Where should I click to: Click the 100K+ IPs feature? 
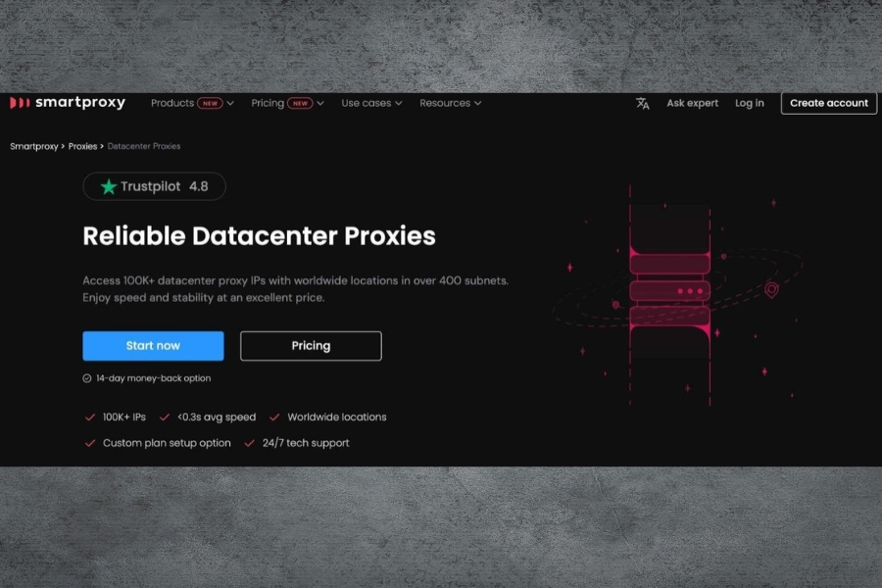pyautogui.click(x=123, y=416)
